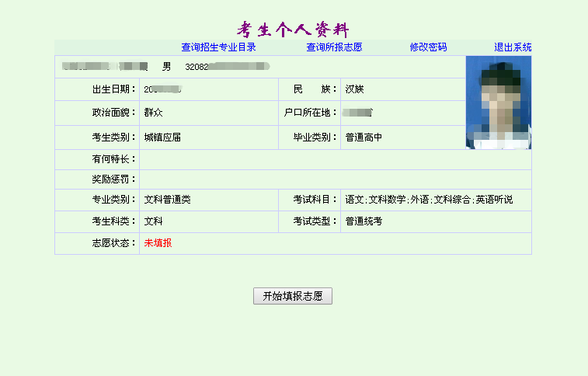588x376 pixels.
Task: Click the 考生科类 label
Action: click(113, 221)
